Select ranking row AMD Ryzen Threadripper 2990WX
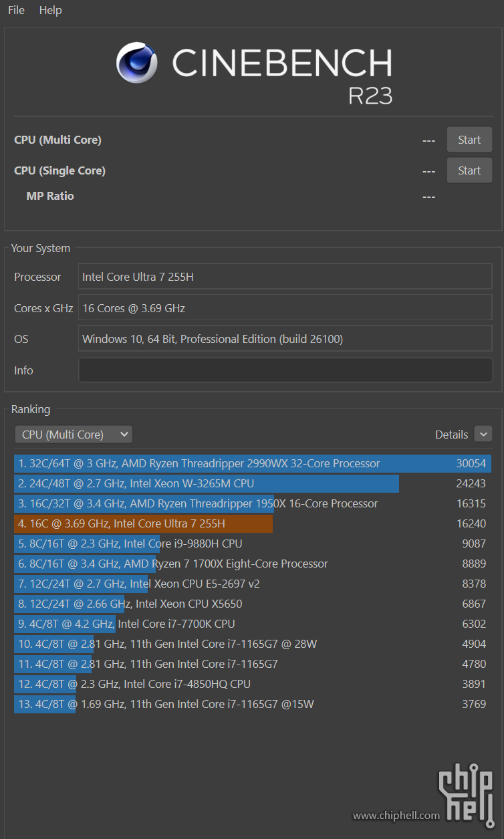Screen dimensions: 504x839 253,463
